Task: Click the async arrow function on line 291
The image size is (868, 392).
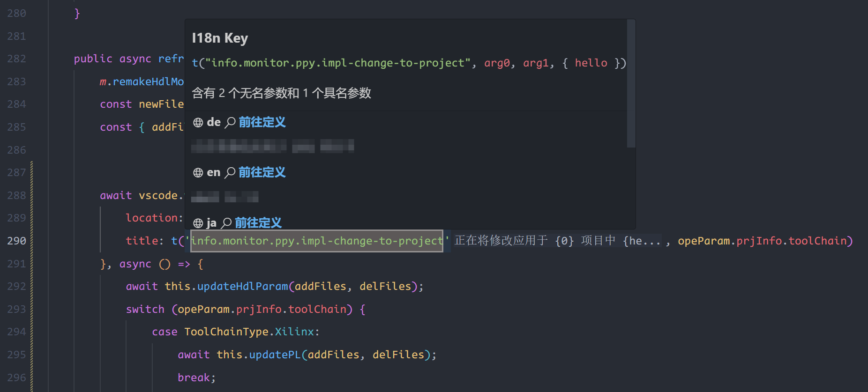Action: 161,264
